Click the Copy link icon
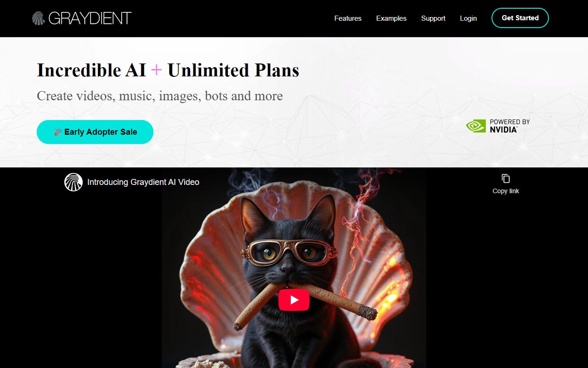 [x=506, y=178]
